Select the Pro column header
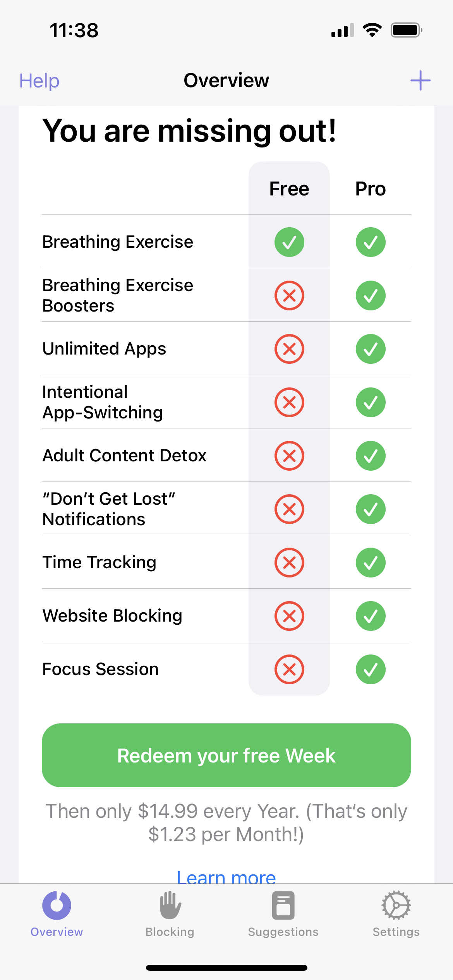453x980 pixels. click(370, 189)
